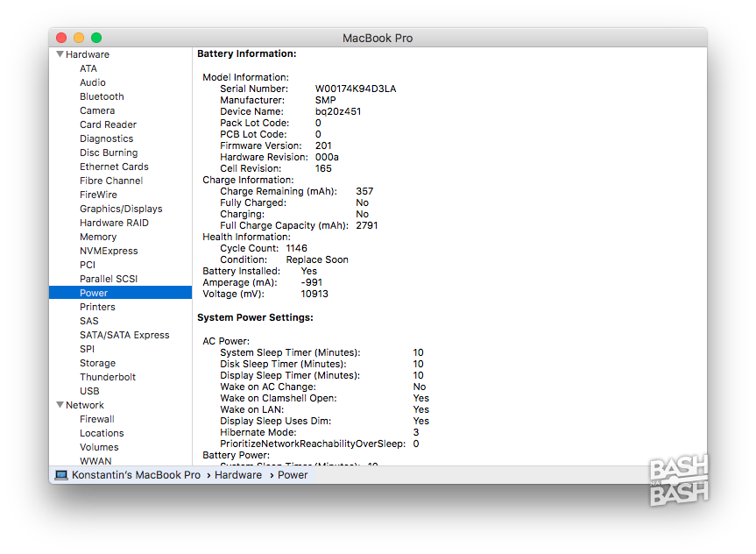Select Parallel SCSI in the sidebar
The height and width of the screenshot is (554, 756).
coord(109,279)
